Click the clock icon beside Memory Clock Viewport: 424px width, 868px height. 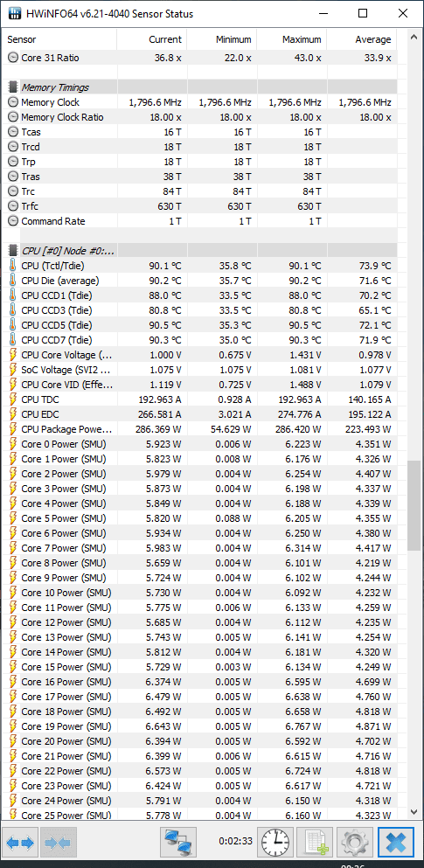[13, 102]
